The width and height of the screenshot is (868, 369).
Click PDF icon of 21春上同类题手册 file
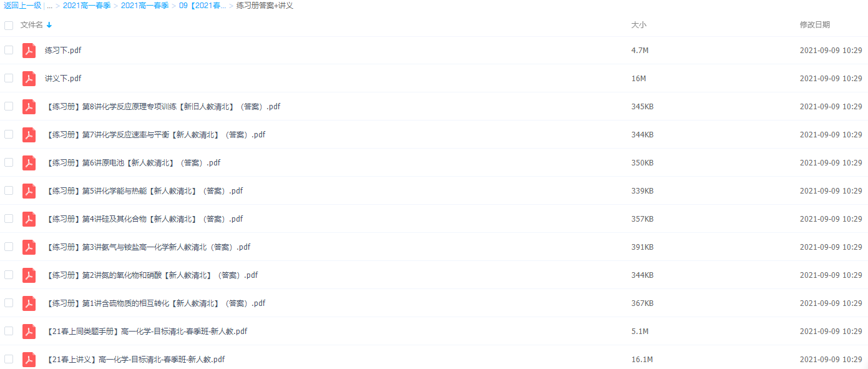point(29,332)
